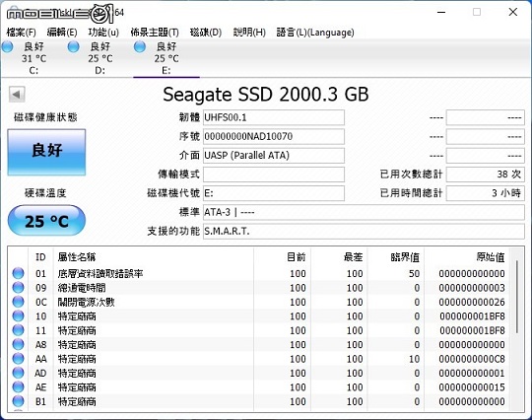Click the SMART table vertical scrollbar

click(517, 297)
